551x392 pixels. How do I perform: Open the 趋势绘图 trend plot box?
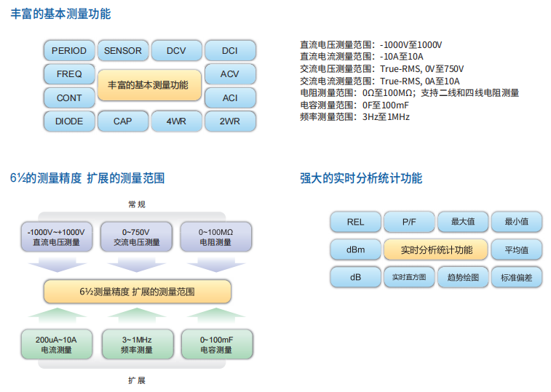tap(463, 277)
